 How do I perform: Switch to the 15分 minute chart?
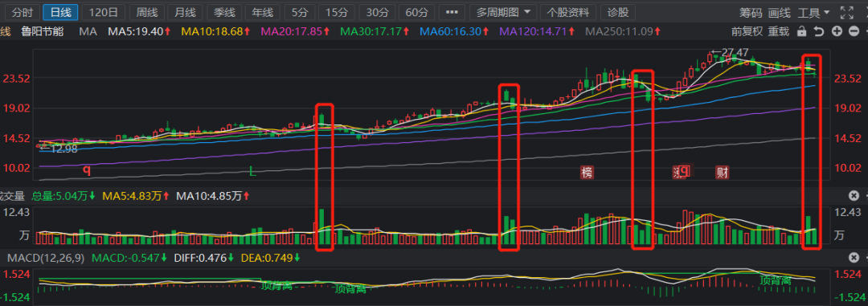[x=337, y=12]
